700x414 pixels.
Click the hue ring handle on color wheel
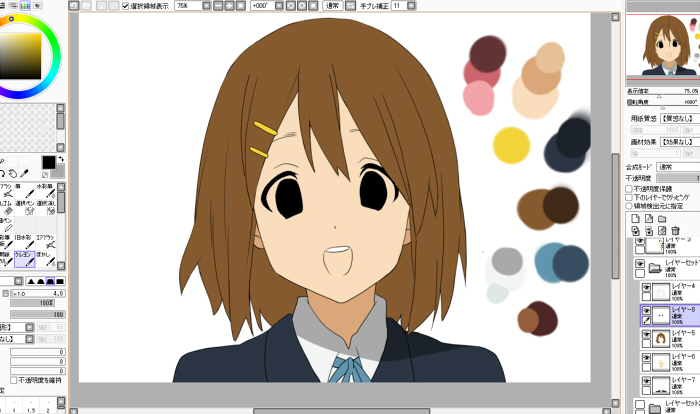(x=11, y=19)
